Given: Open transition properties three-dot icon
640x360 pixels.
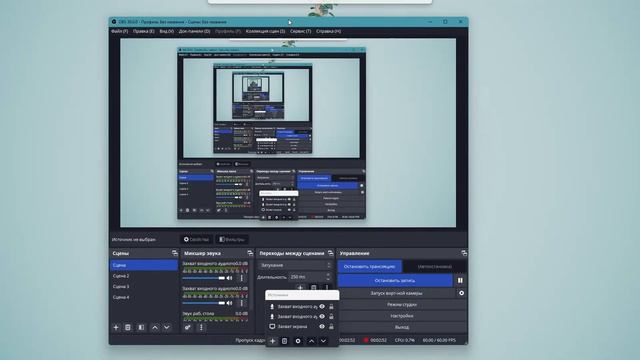Looking at the screenshot, I should [x=327, y=287].
